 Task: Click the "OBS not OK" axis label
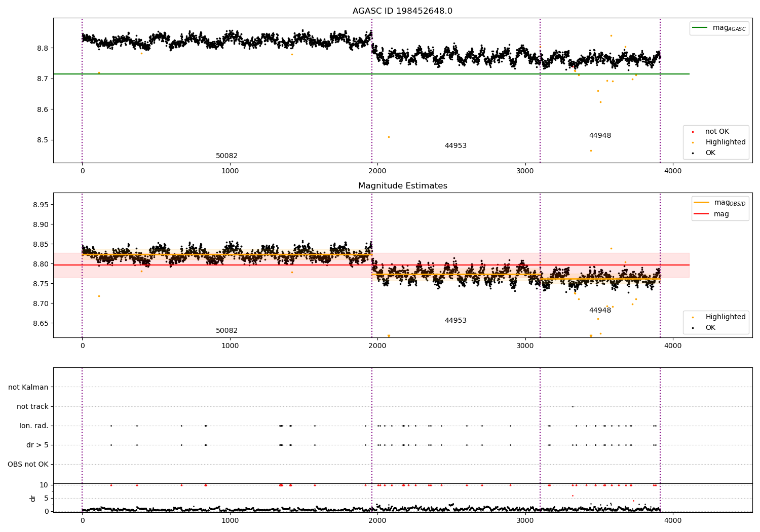(x=28, y=464)
